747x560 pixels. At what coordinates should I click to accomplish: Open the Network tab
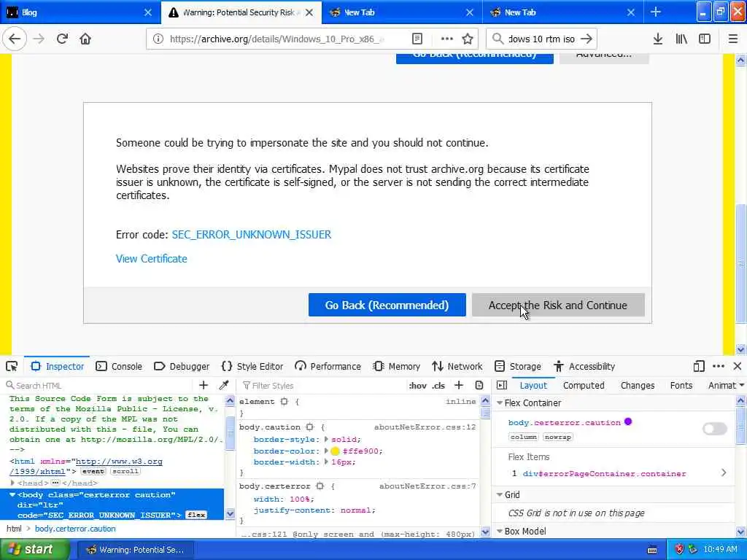pyautogui.click(x=457, y=366)
